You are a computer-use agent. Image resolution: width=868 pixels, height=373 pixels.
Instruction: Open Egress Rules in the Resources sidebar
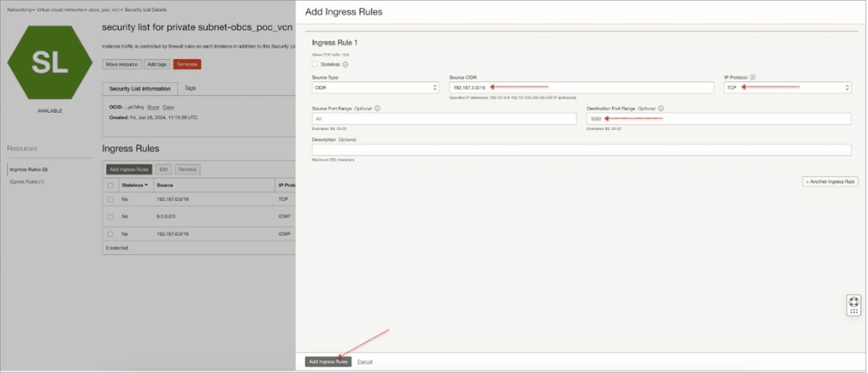coord(27,182)
